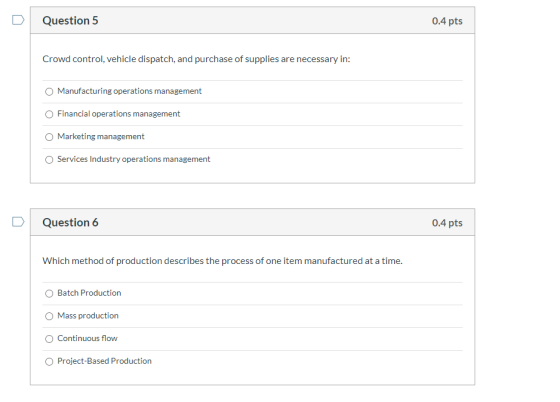This screenshot has height=402, width=560.
Task: Select the Project-Based Production option
Action: click(49, 362)
